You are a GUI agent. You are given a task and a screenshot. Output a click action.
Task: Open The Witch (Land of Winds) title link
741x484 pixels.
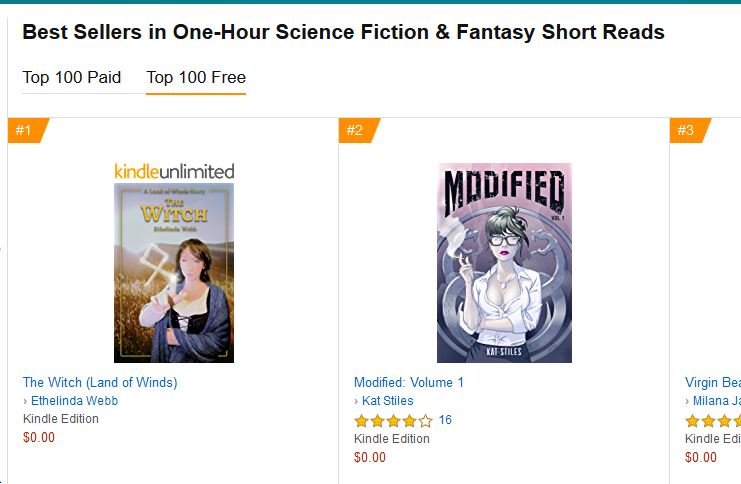point(100,382)
